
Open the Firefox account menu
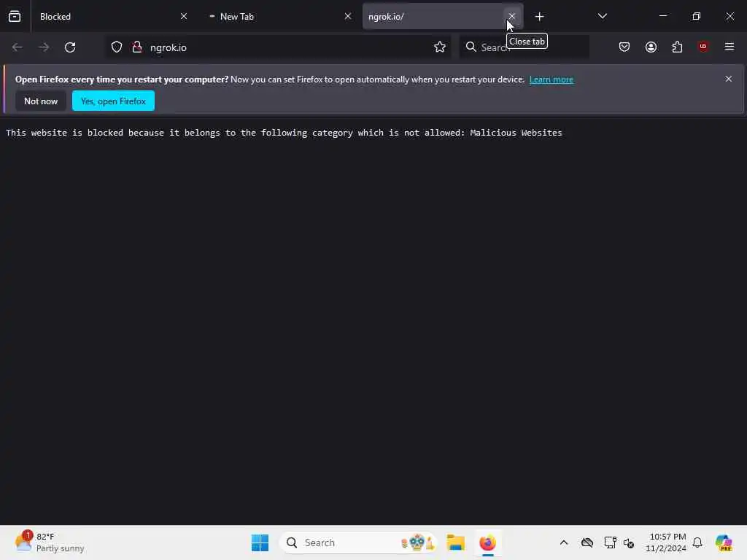click(651, 47)
